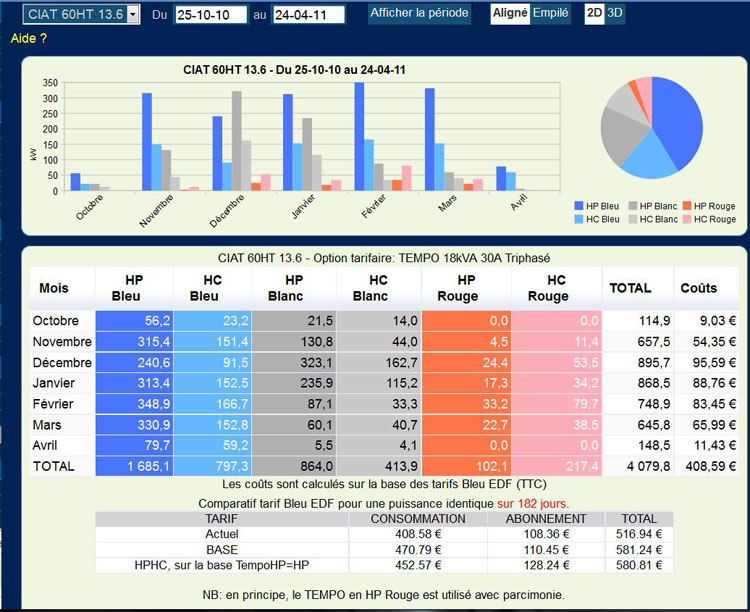Open the Aide ? help link
Viewport: 750px width, 612px height.
(x=29, y=39)
